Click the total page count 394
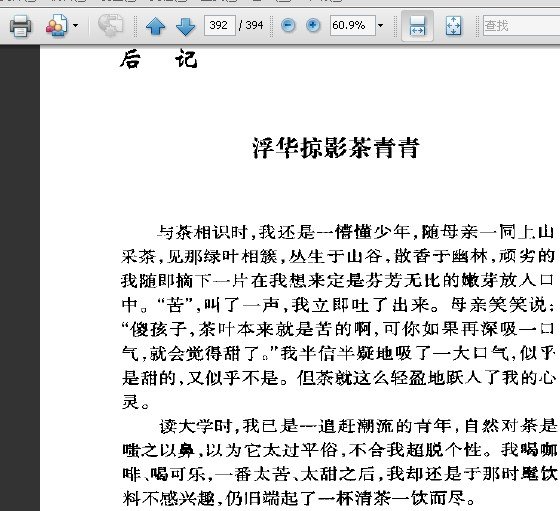Image resolution: width=560 pixels, height=511 pixels. [x=255, y=25]
